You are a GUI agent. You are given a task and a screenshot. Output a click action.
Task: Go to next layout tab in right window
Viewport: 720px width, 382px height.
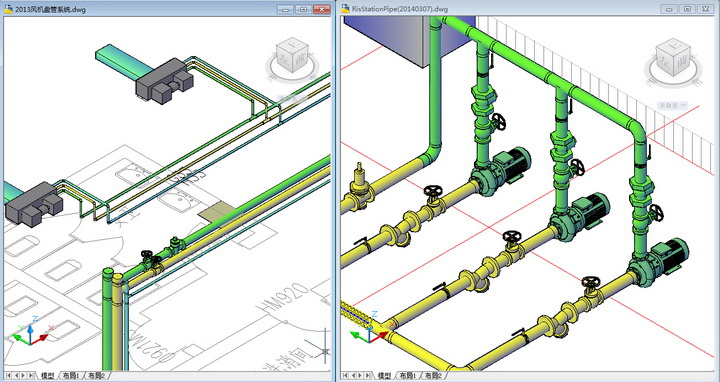click(360, 375)
